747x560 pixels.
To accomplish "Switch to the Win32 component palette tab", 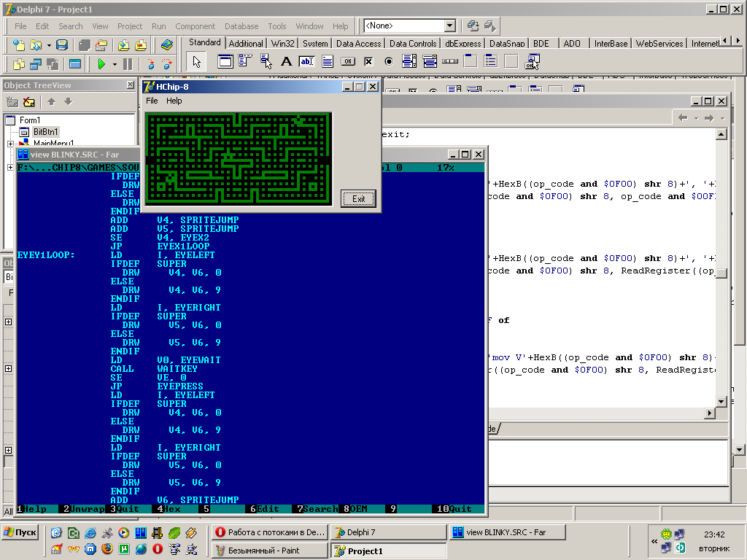I will 282,44.
